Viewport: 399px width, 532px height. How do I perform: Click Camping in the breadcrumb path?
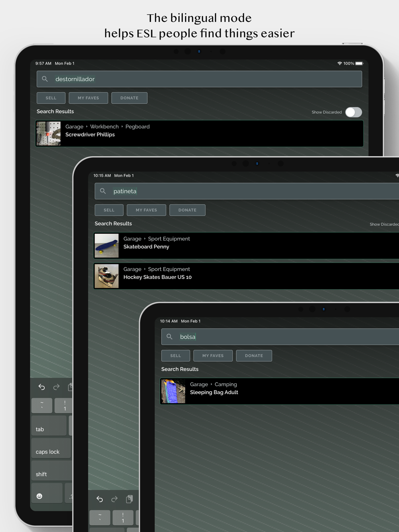(226, 384)
